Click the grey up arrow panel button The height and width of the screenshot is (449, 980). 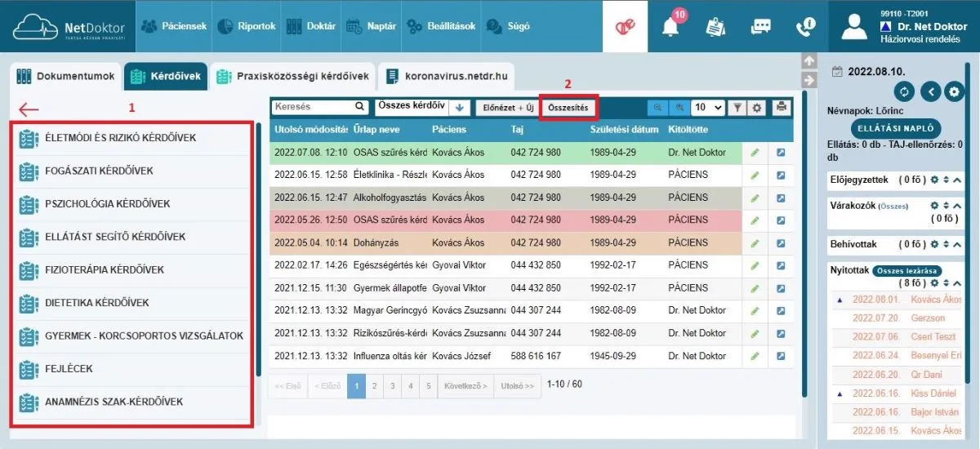[809, 61]
